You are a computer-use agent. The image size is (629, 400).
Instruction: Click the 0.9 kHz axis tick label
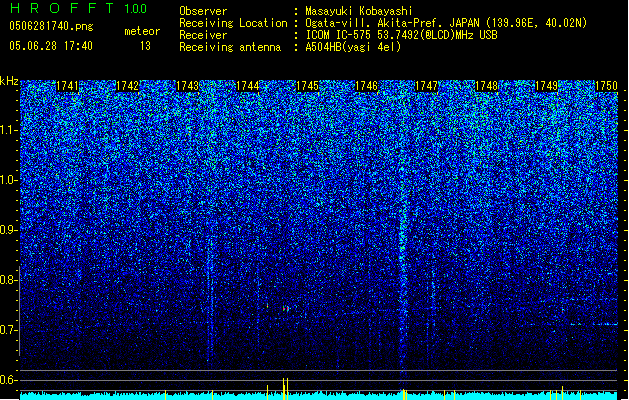pos(9,230)
